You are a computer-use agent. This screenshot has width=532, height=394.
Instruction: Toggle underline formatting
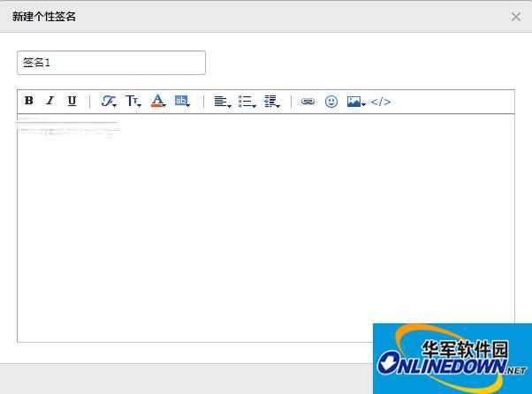(x=72, y=102)
